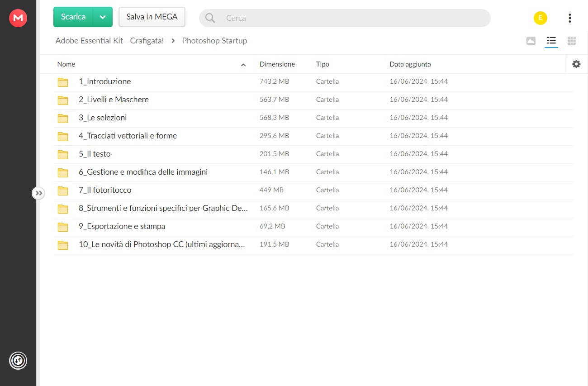The image size is (588, 386).
Task: Click folder icon of 5_Il testo
Action: click(x=63, y=154)
